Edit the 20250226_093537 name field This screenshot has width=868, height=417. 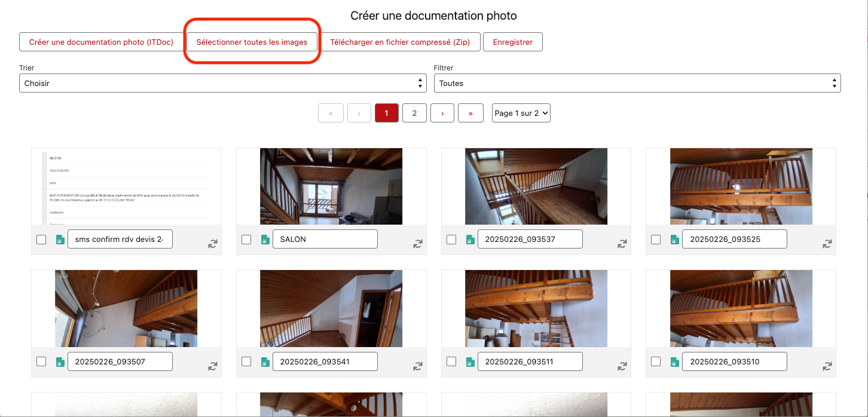point(530,239)
